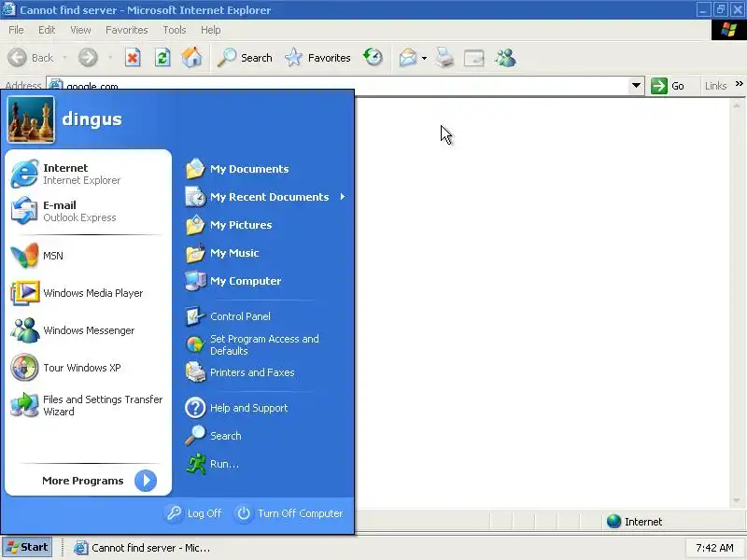Click the Forward arrow in IE toolbar
The image size is (747, 560).
[x=88, y=58]
